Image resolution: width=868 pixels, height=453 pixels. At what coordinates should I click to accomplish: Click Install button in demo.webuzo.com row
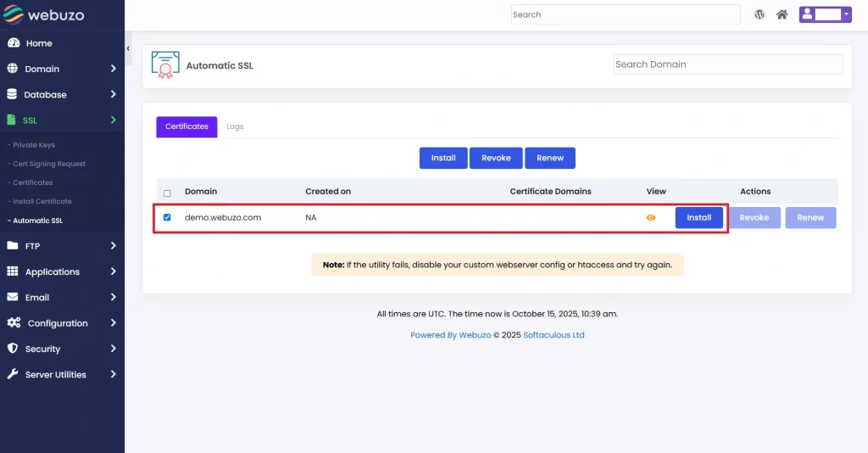[x=698, y=218]
